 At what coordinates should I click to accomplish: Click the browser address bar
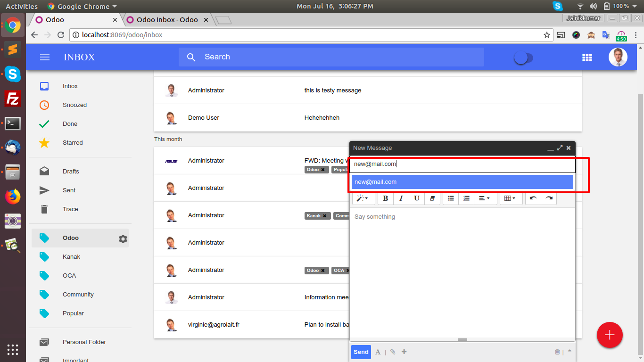[311, 35]
